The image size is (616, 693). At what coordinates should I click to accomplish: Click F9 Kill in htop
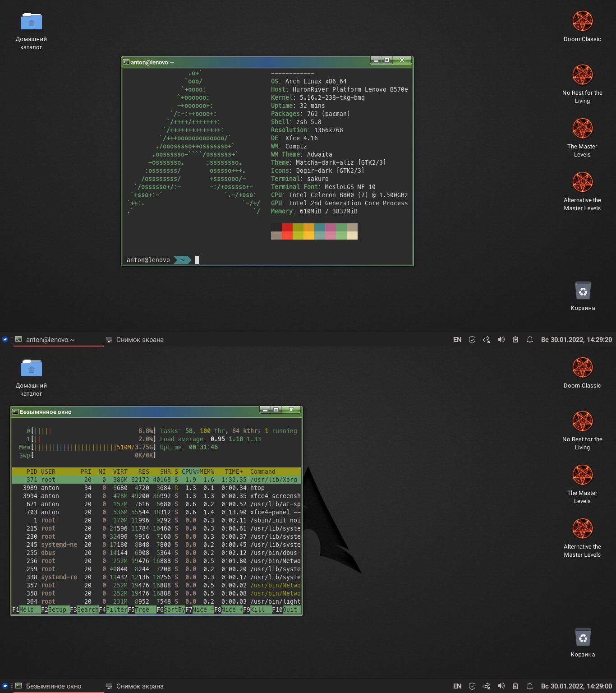click(x=257, y=610)
